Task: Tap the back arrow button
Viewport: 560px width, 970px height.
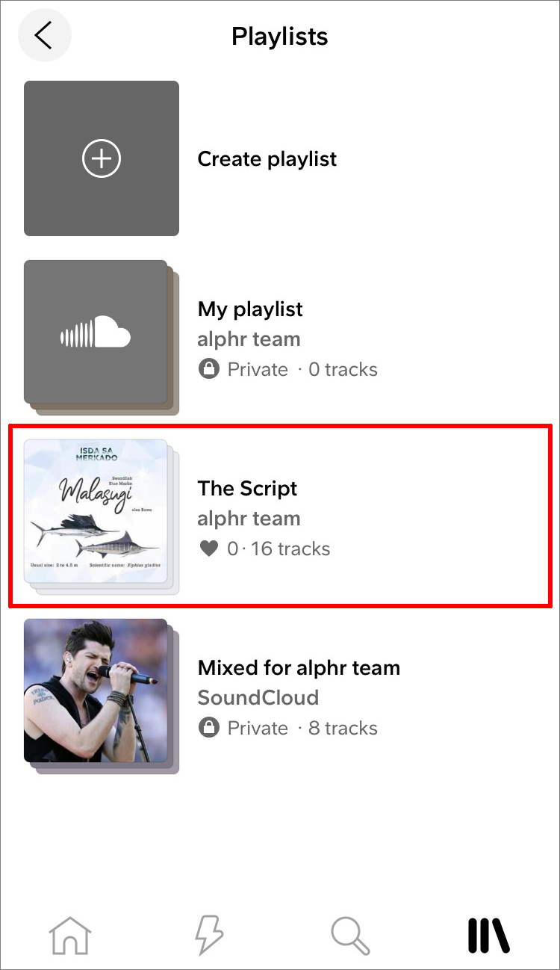Action: pyautogui.click(x=44, y=35)
